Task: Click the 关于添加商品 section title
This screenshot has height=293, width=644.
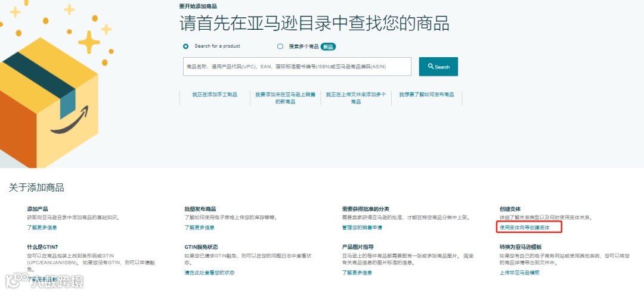Action: coord(36,188)
